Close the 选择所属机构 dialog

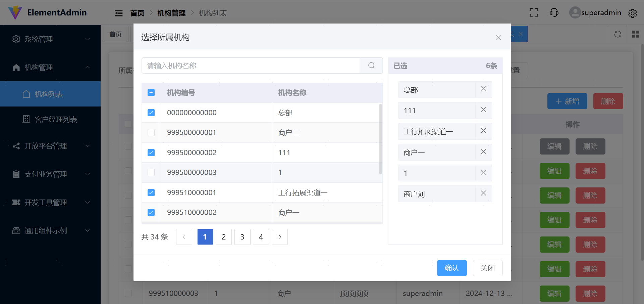[x=499, y=38]
